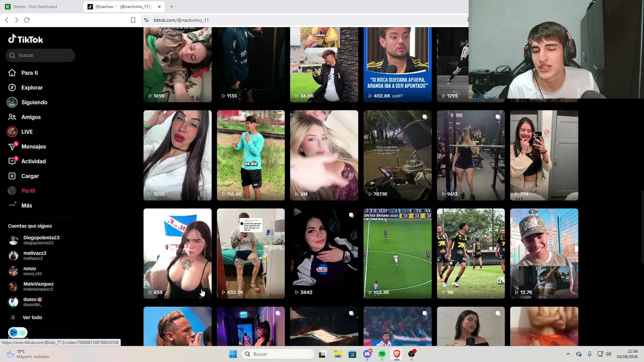Open the weather widget showing 13°C
The height and width of the screenshot is (362, 644).
(28, 354)
